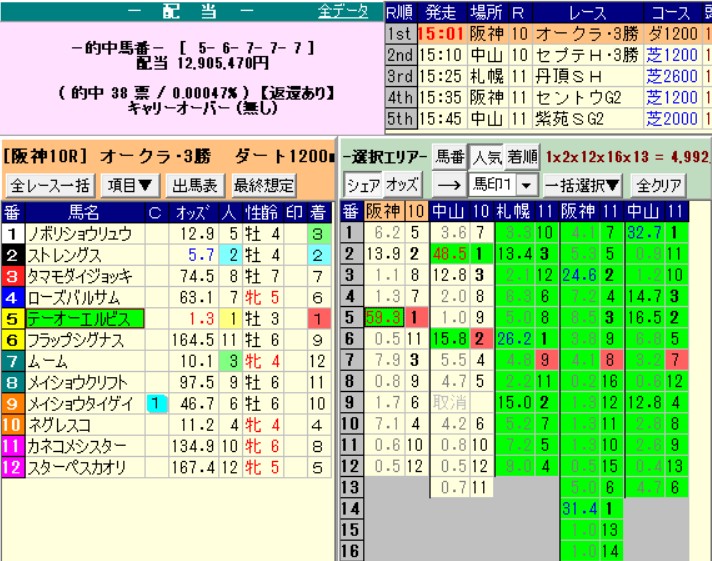Toggle the 人気 sort mode
Viewport: 712px width, 561px height.
[486, 157]
